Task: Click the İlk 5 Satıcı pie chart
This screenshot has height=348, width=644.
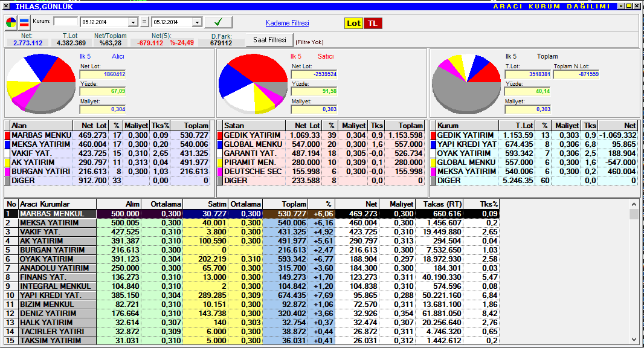Action: pos(253,83)
